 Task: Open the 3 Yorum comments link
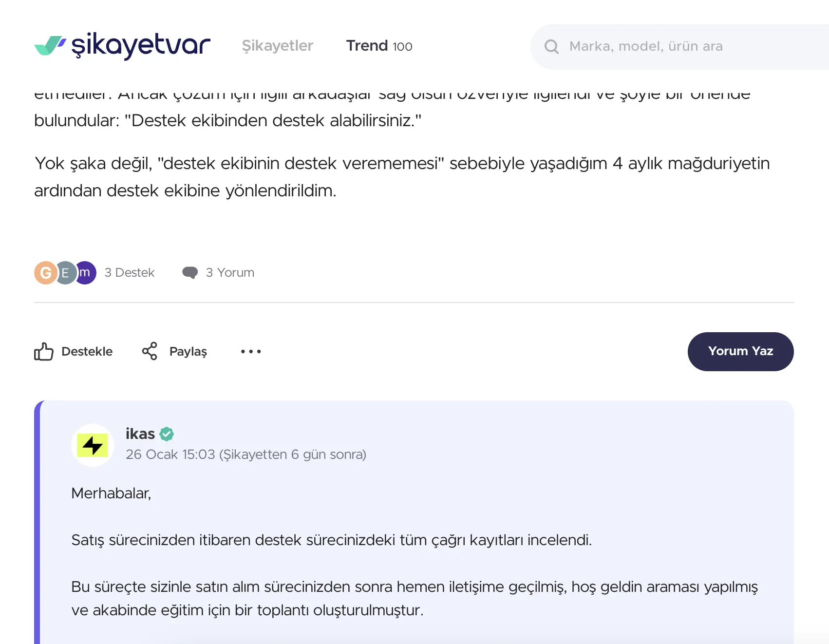click(x=230, y=273)
